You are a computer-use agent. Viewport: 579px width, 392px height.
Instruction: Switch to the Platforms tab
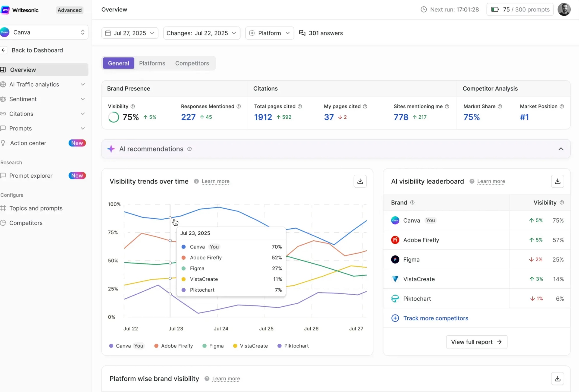(x=152, y=63)
